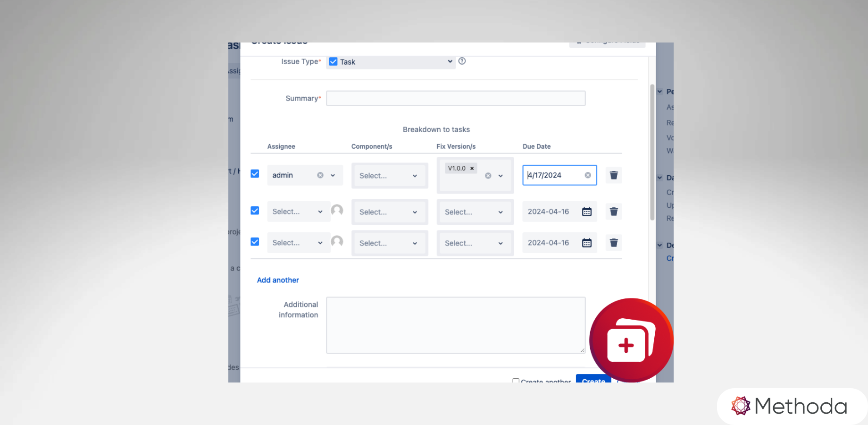Viewport: 868px width, 425px height.
Task: Delete the second task row
Action: pos(614,212)
